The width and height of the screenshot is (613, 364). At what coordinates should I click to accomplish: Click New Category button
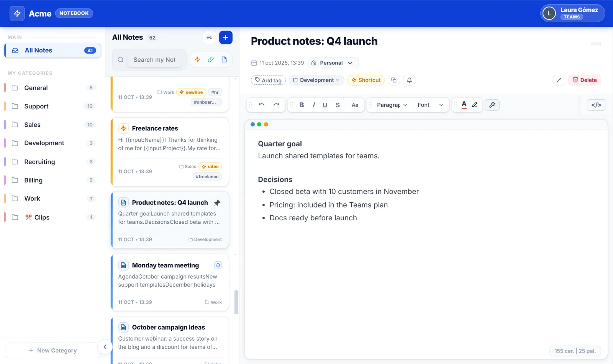pyautogui.click(x=52, y=350)
